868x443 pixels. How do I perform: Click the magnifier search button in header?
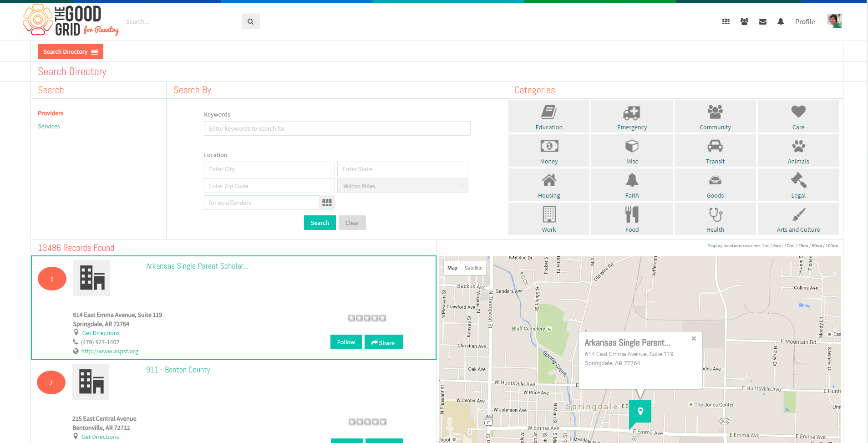250,21
